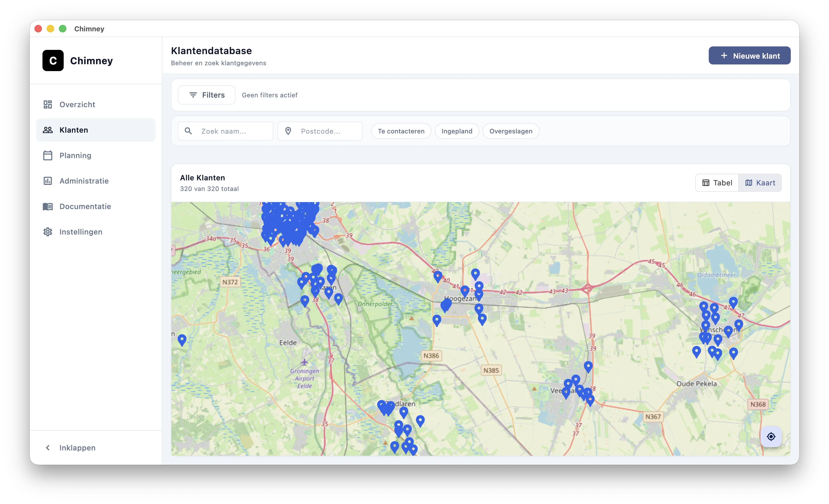The width and height of the screenshot is (829, 504).
Task: Click the Documentatie book icon
Action: [48, 206]
